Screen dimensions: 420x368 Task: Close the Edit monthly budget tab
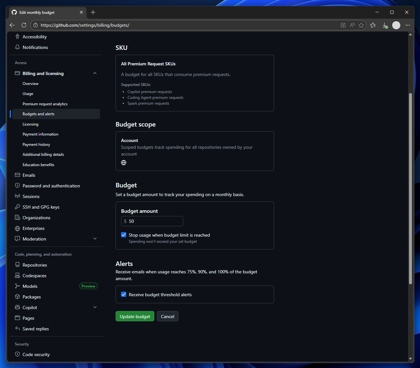[x=81, y=12]
